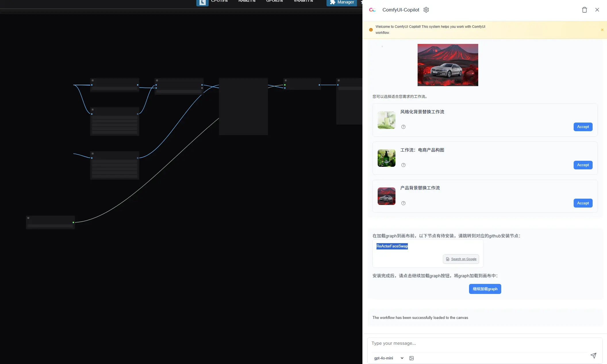Open help icon for 产品背景替换工作流

click(403, 203)
